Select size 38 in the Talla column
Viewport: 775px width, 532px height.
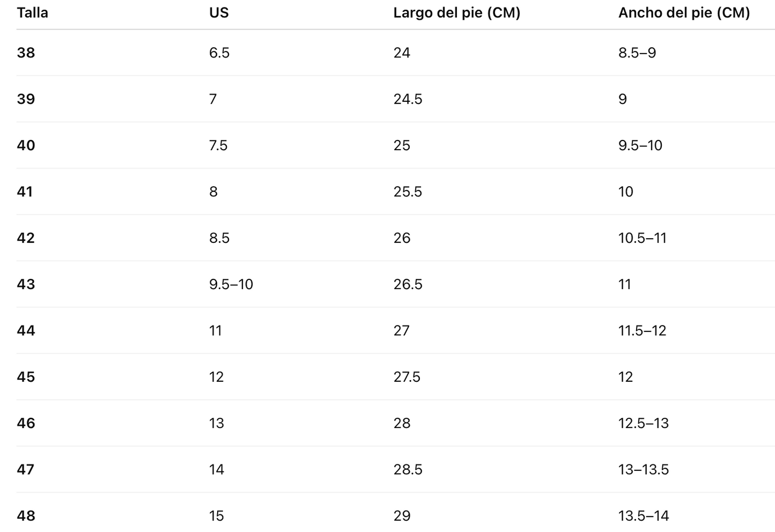click(26, 53)
